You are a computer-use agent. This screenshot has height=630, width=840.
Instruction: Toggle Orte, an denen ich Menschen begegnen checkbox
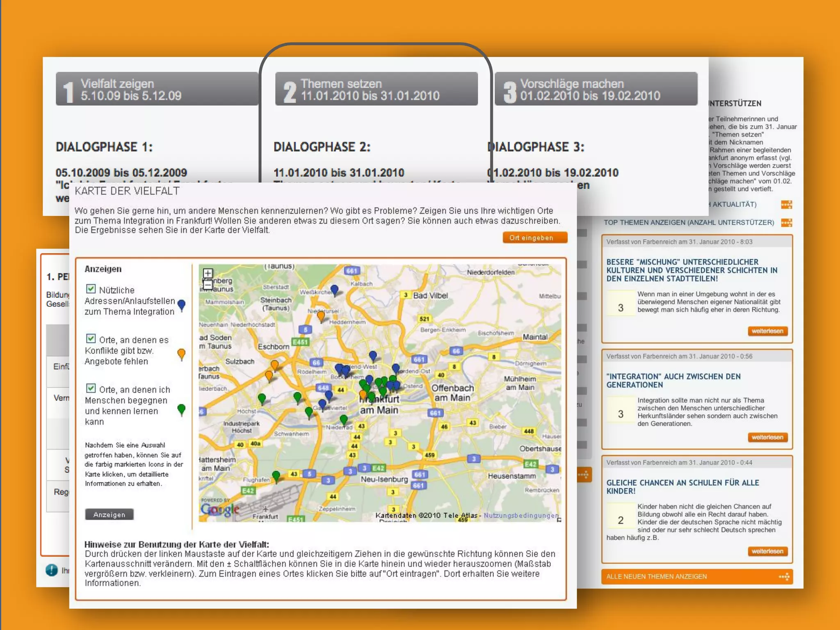pyautogui.click(x=91, y=388)
